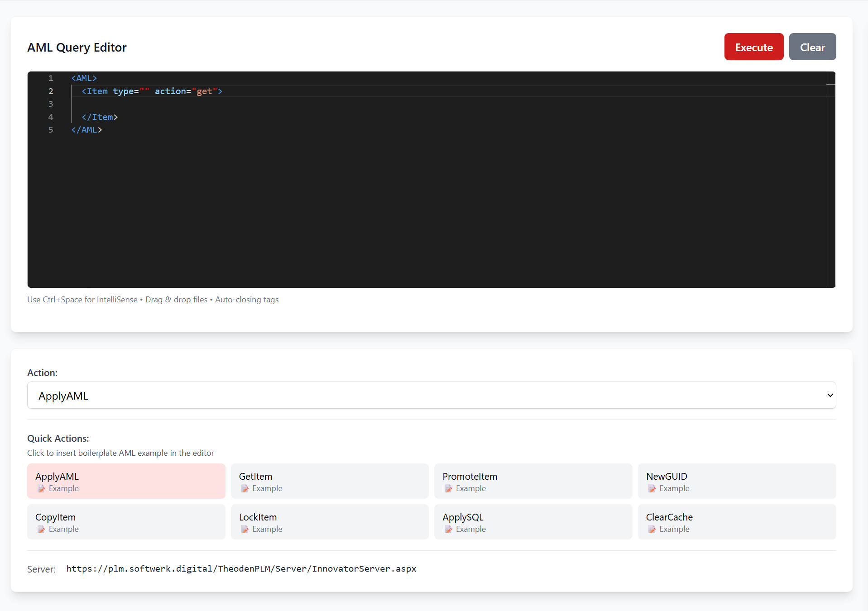Screen dimensions: 868x611
Task: Click the Example icon under LockItem
Action: pyautogui.click(x=245, y=529)
